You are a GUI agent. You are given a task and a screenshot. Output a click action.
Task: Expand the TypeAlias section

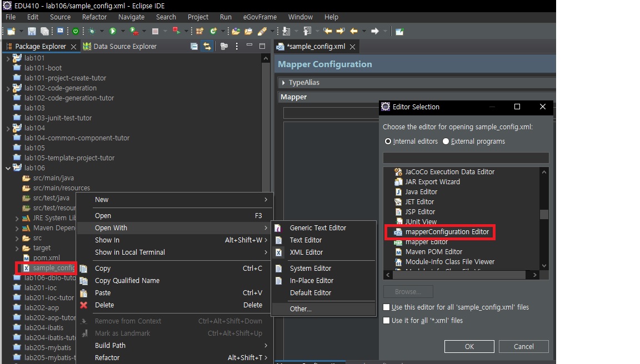tap(283, 83)
